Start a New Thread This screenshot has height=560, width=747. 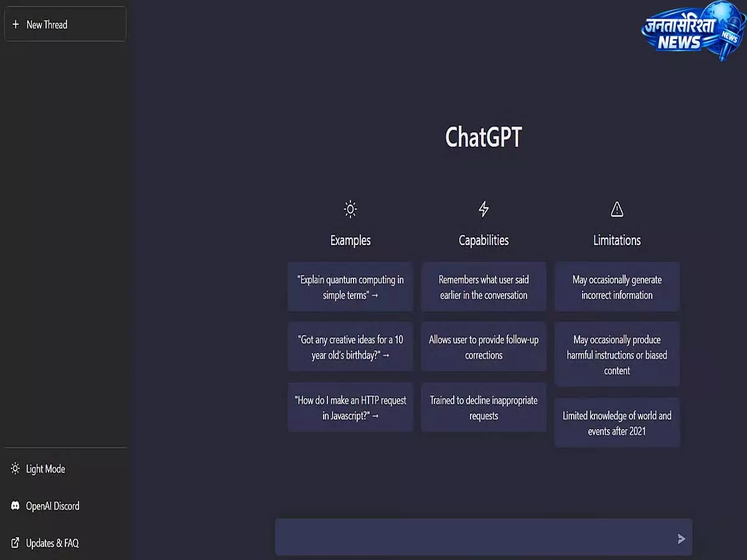click(x=65, y=24)
